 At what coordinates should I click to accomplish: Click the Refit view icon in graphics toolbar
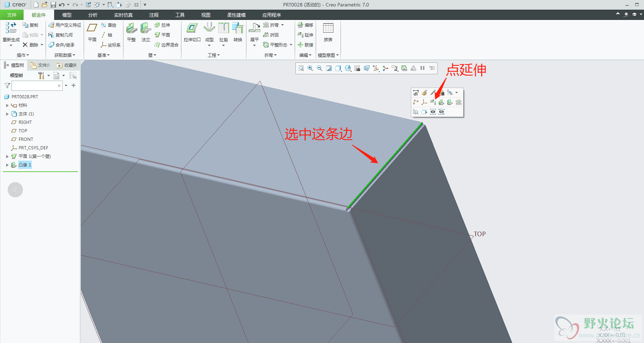tap(301, 68)
